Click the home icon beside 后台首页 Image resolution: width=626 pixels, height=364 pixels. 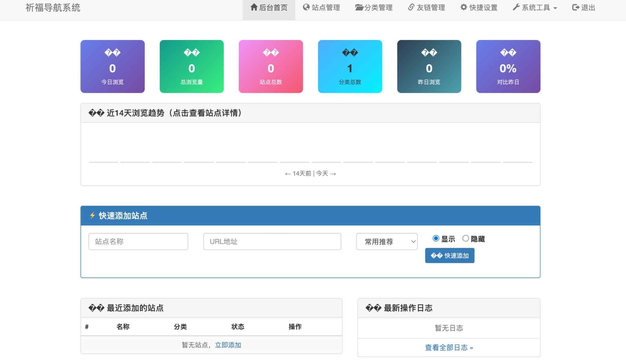(x=254, y=7)
